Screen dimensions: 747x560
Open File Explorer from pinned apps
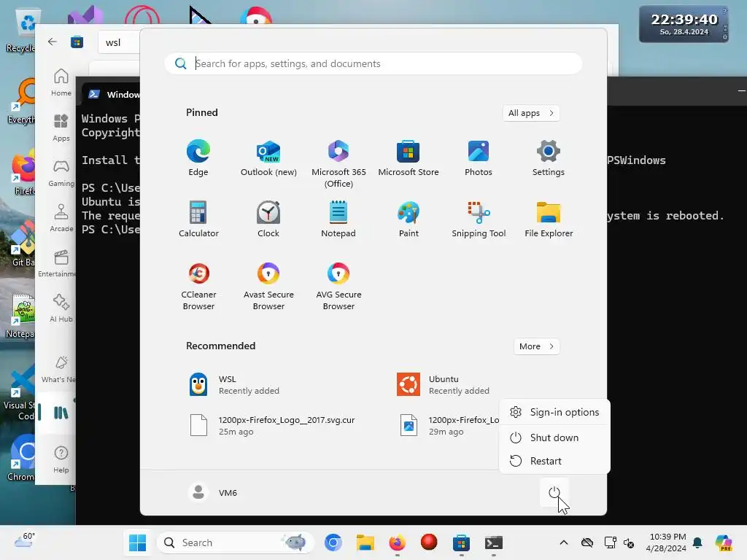tap(549, 219)
